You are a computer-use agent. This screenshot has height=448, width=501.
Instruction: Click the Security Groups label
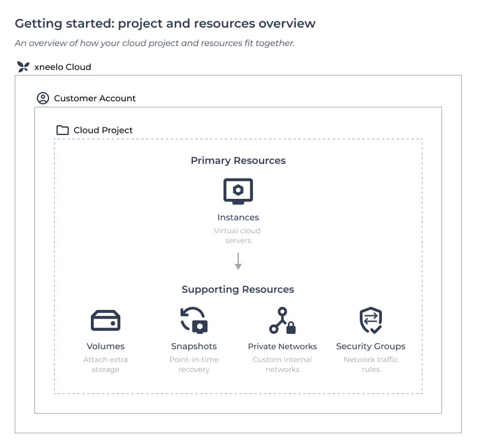coord(371,346)
